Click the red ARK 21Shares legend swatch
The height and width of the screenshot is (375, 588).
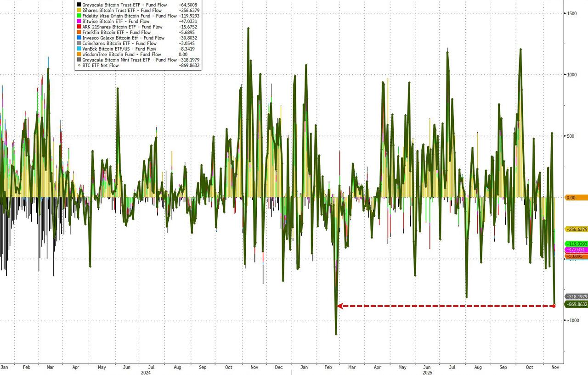pyautogui.click(x=79, y=27)
